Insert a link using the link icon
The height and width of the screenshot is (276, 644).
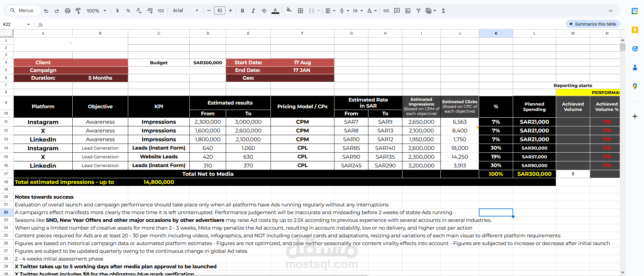tap(386, 11)
